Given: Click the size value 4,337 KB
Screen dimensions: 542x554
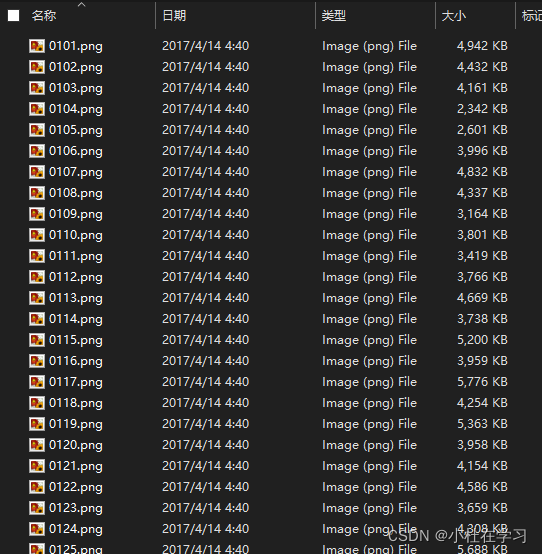Looking at the screenshot, I should (x=482, y=193).
